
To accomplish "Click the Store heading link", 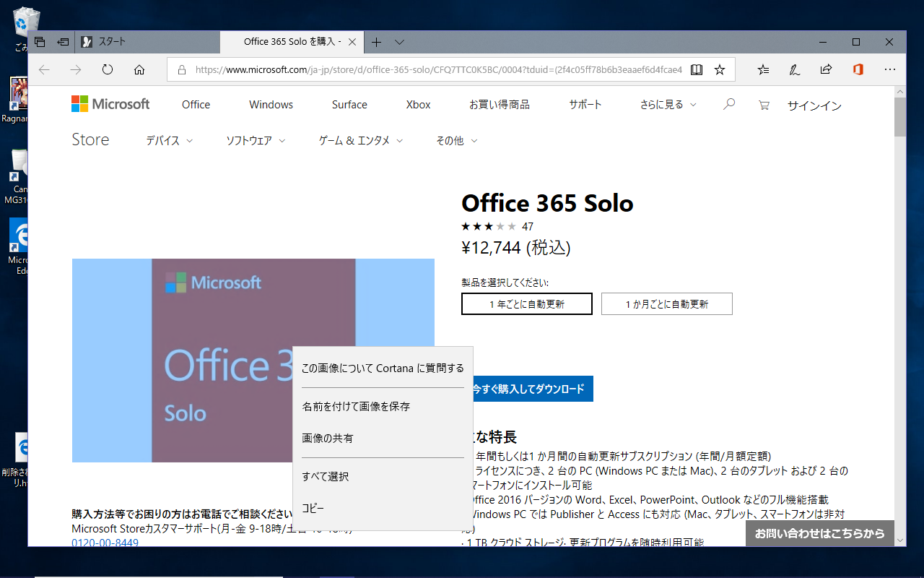I will pos(90,139).
